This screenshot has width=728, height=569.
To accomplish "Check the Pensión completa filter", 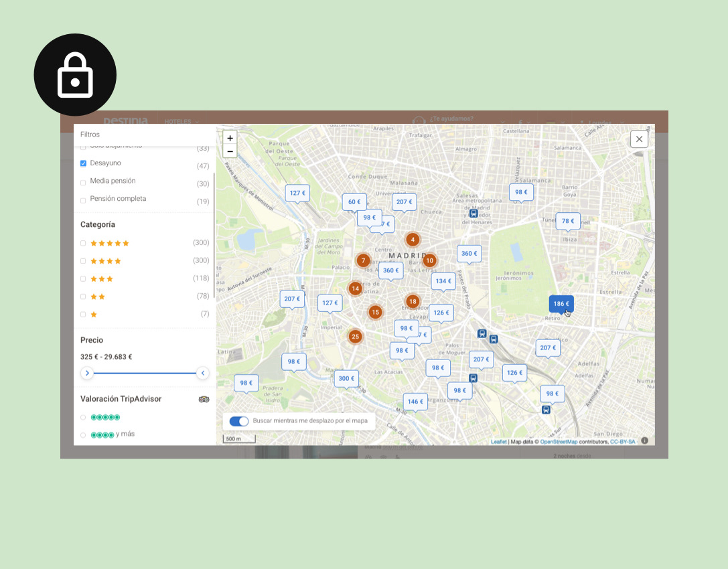I will [83, 201].
